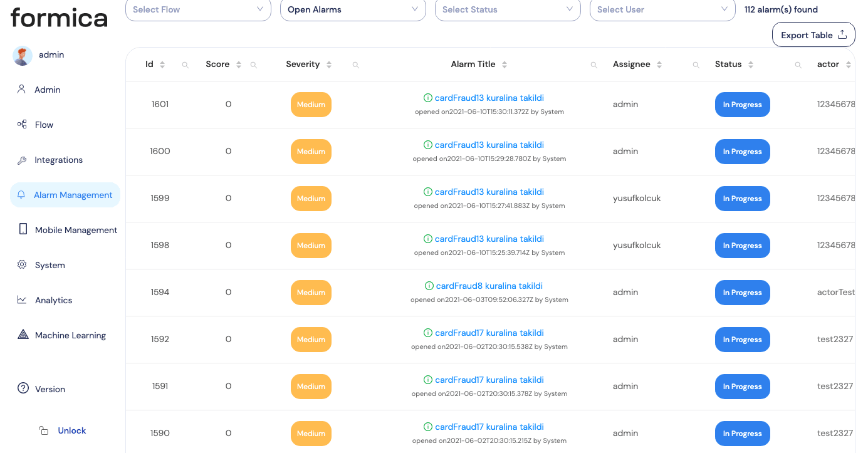The image size is (868, 453).
Task: Open the Select Flow dropdown
Action: (198, 9)
